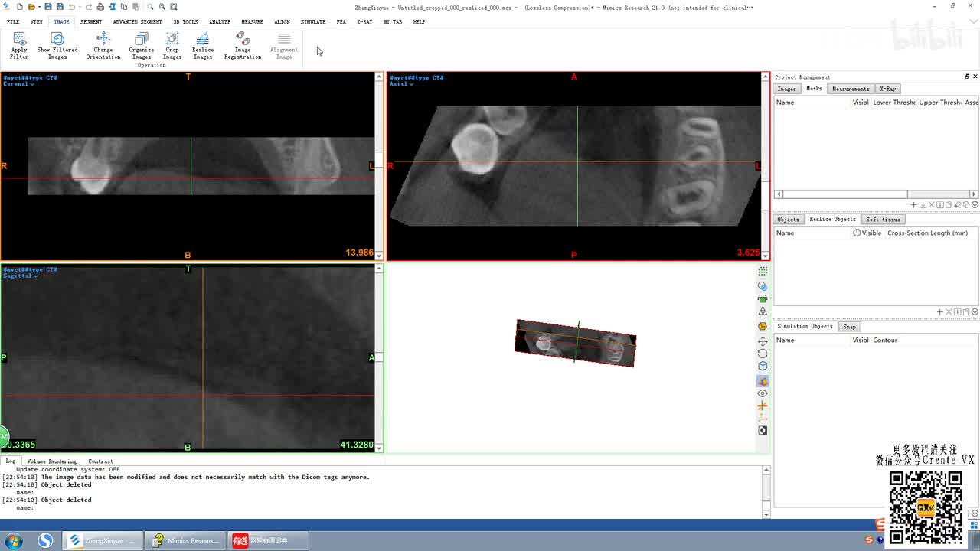Viewport: 980px width, 551px height.
Task: Click the Undo arrow in quick toolbar
Action: tap(72, 7)
